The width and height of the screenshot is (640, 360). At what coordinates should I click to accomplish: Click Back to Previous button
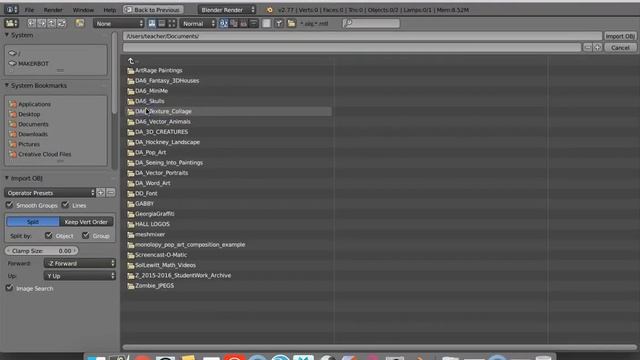pyautogui.click(x=153, y=9)
